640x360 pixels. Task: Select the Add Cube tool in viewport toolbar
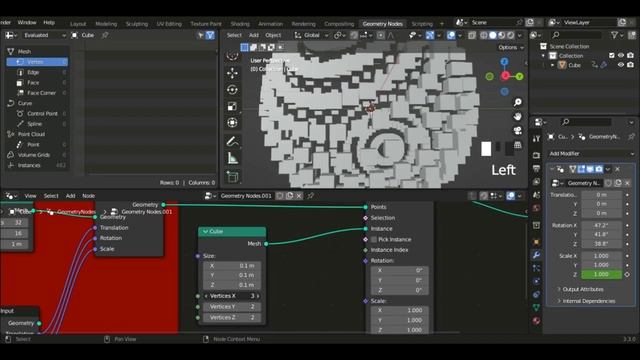(233, 177)
